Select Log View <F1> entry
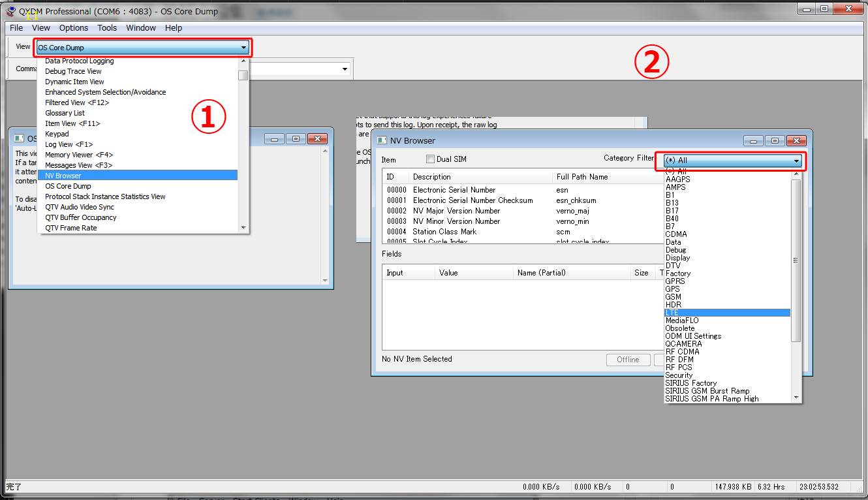The height and width of the screenshot is (500, 868). [x=69, y=144]
